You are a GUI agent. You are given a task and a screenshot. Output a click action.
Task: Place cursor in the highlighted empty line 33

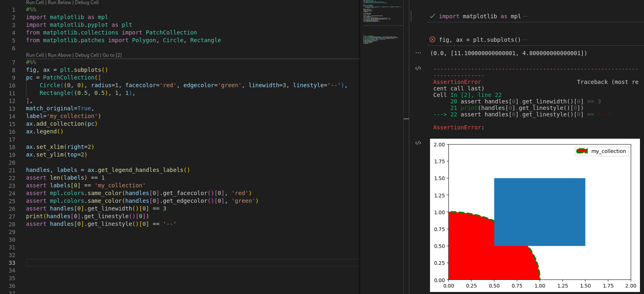[192, 263]
